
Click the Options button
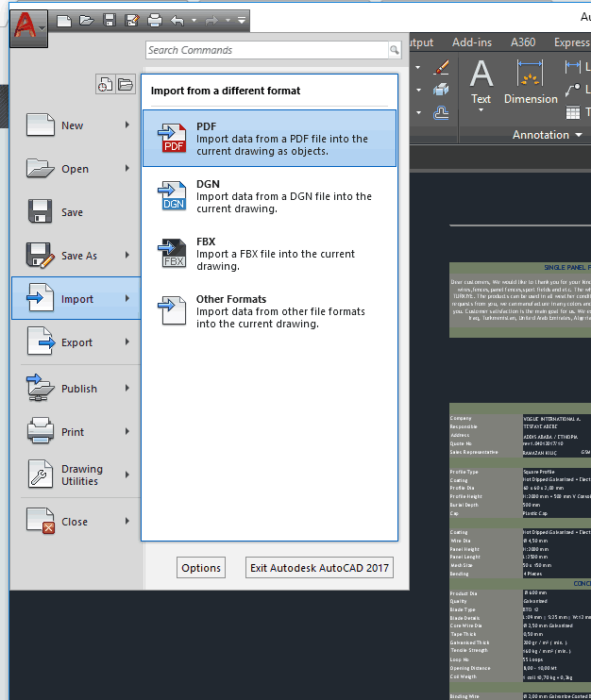coord(201,567)
